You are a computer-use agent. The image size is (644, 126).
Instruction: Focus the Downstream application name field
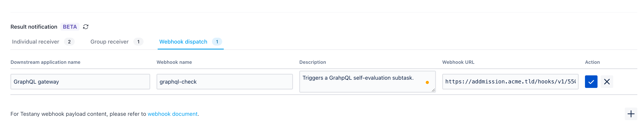click(80, 82)
